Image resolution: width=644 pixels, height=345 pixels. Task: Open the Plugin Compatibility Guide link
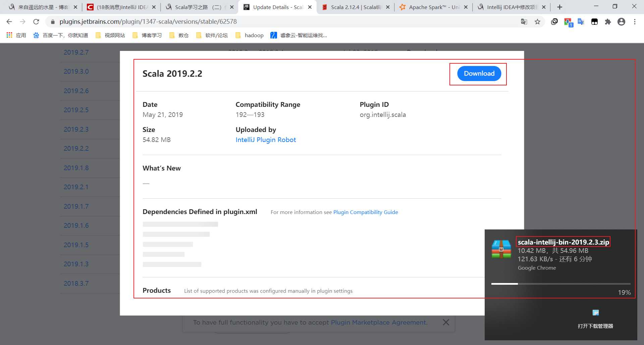[366, 212]
